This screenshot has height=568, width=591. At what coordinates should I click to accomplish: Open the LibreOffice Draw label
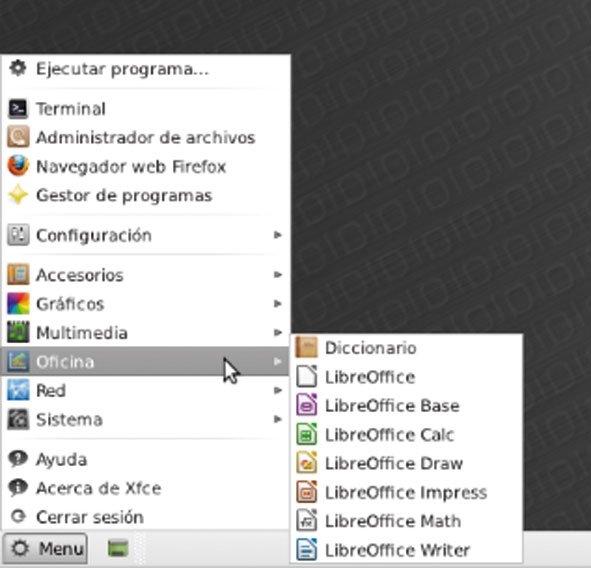coord(394,463)
